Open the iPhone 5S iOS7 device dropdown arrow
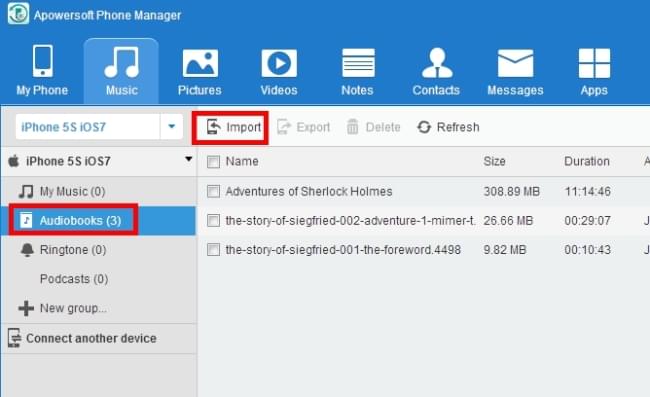This screenshot has height=397, width=650. (x=171, y=126)
